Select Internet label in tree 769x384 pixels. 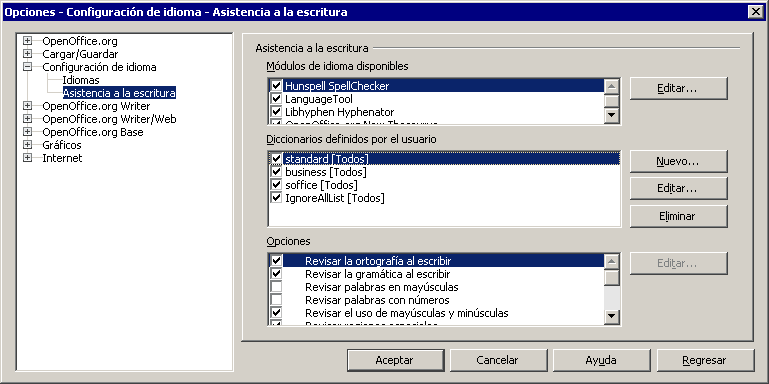point(62,158)
